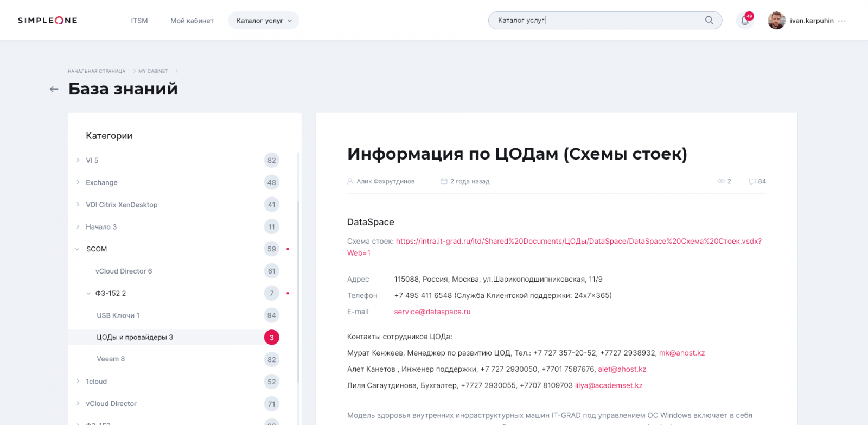This screenshot has width=868, height=425.
Task: Select the Начало 3 category
Action: tap(101, 227)
